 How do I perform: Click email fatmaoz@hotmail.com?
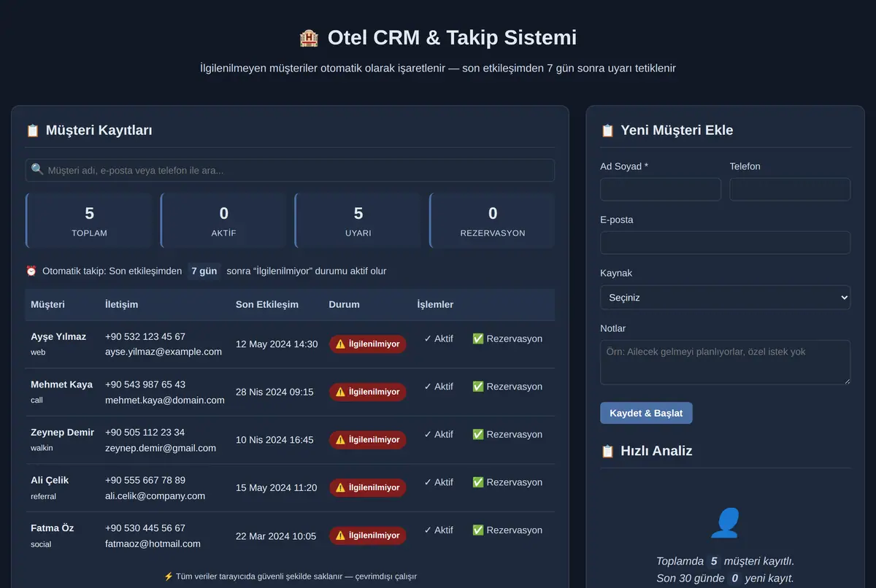click(x=153, y=543)
